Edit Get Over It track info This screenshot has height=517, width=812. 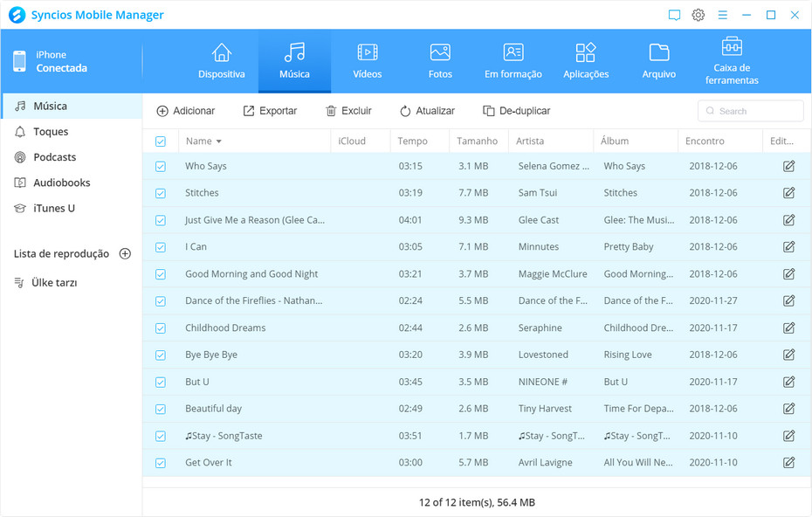pos(788,463)
